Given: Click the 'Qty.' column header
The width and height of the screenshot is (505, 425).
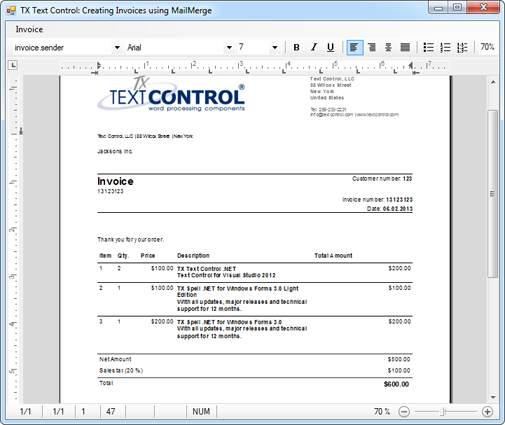Looking at the screenshot, I should coord(123,256).
